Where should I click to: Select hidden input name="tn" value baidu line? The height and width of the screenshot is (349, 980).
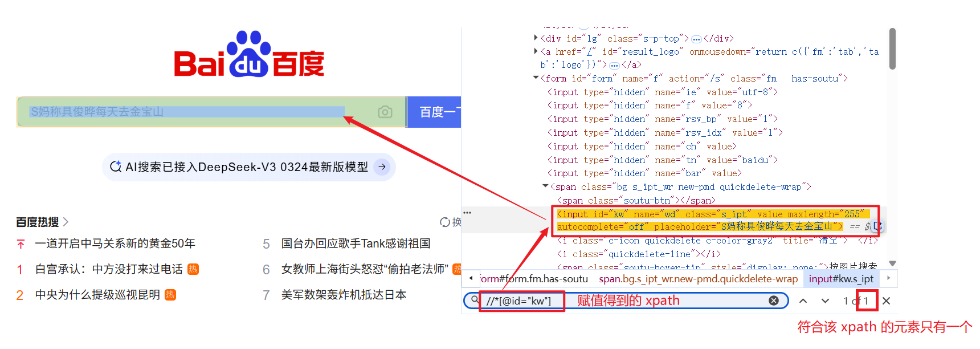(663, 160)
